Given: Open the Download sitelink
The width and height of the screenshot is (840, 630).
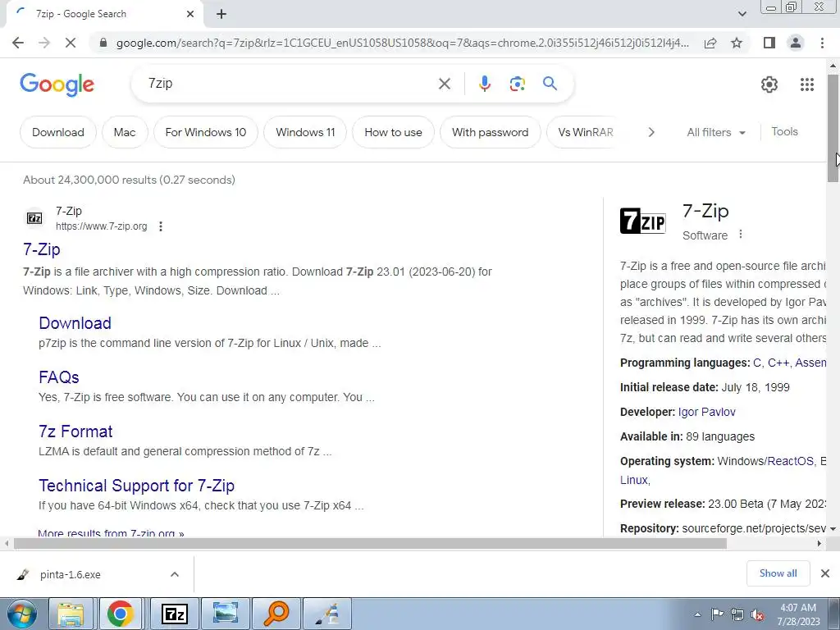Looking at the screenshot, I should (75, 323).
